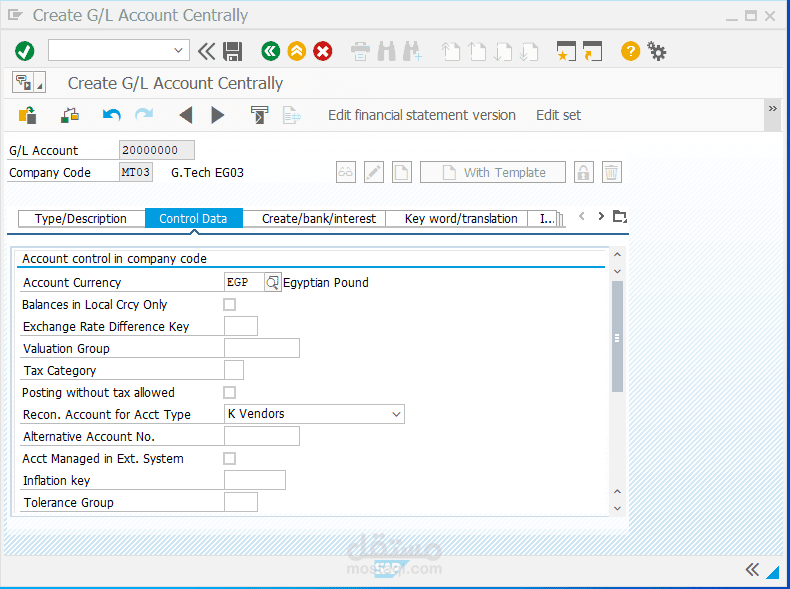Click the blue Undo arrow icon
Image resolution: width=790 pixels, height=589 pixels.
111,115
